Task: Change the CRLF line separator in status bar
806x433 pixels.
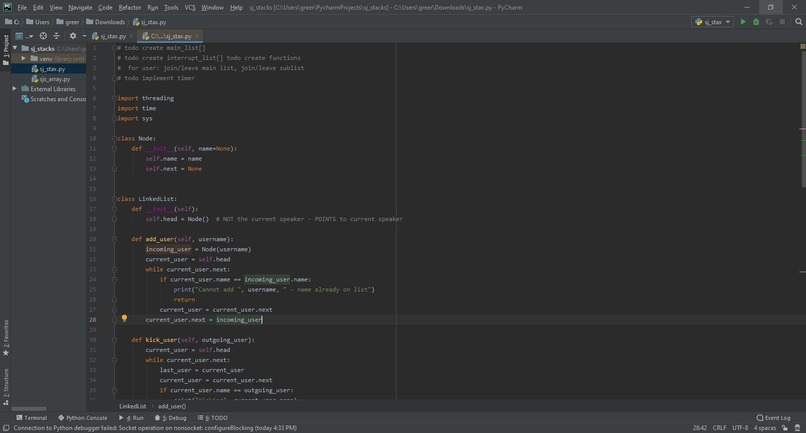Action: [x=719, y=428]
